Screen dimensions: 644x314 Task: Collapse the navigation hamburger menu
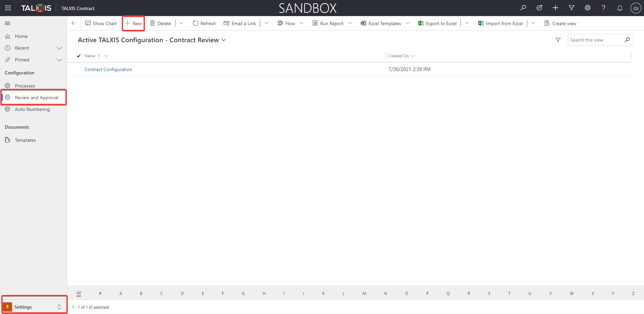(x=7, y=23)
